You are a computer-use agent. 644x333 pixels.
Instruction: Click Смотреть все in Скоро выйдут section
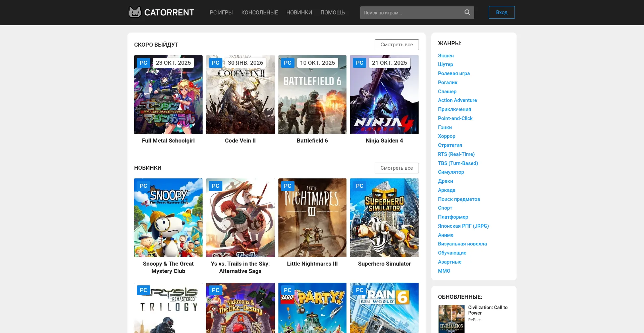click(x=396, y=45)
